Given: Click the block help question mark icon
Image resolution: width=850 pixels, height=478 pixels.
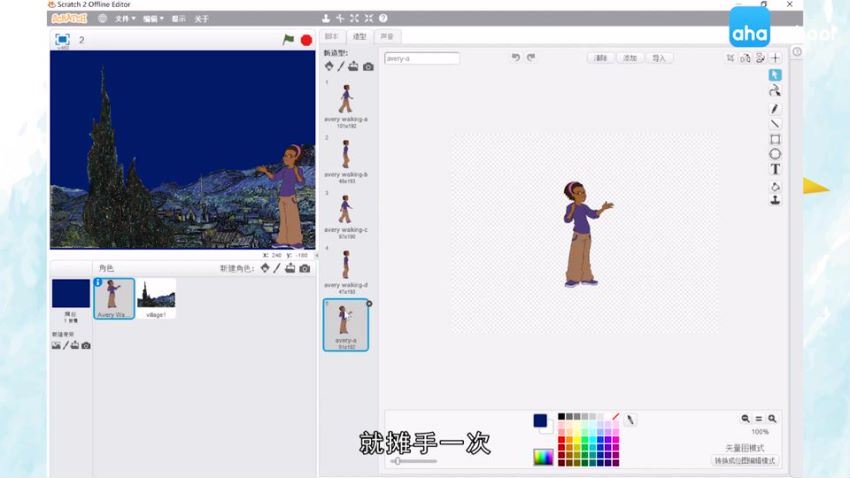Looking at the screenshot, I should 383,18.
